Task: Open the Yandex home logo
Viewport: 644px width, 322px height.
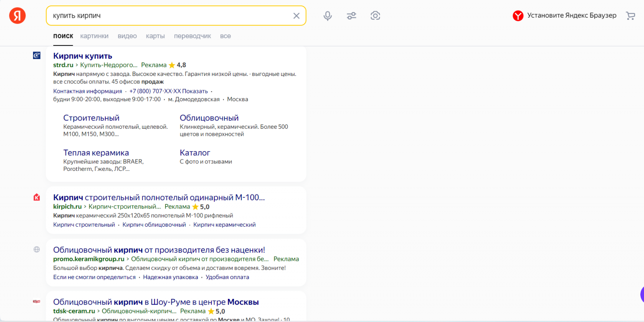Action: [x=17, y=16]
